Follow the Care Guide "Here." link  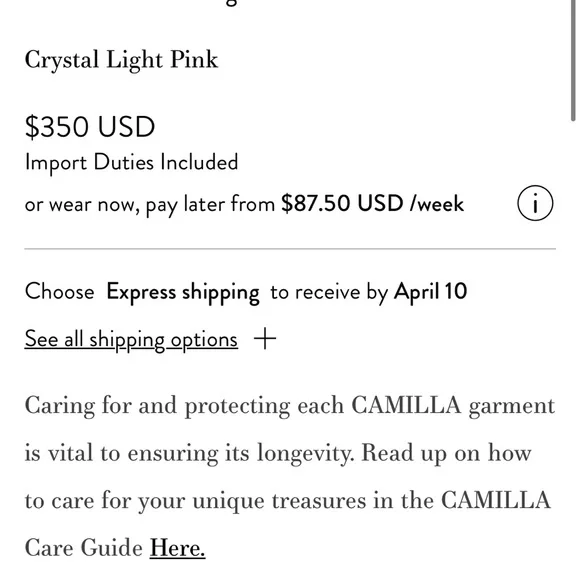click(x=177, y=548)
